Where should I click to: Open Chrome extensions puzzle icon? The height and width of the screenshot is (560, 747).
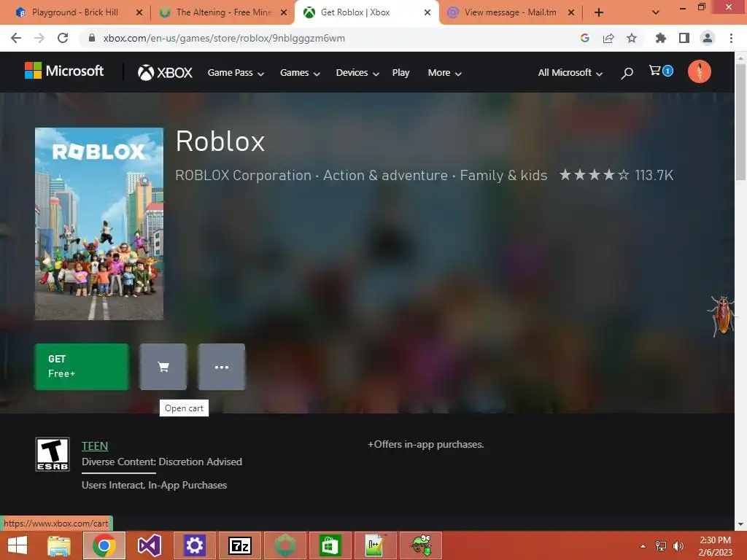coord(660,38)
